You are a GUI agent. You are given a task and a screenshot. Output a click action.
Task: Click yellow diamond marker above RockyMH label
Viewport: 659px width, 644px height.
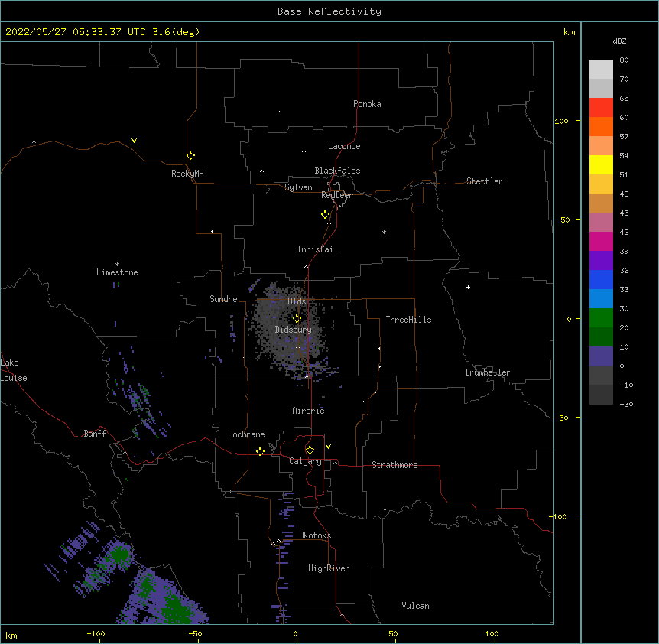tap(190, 156)
